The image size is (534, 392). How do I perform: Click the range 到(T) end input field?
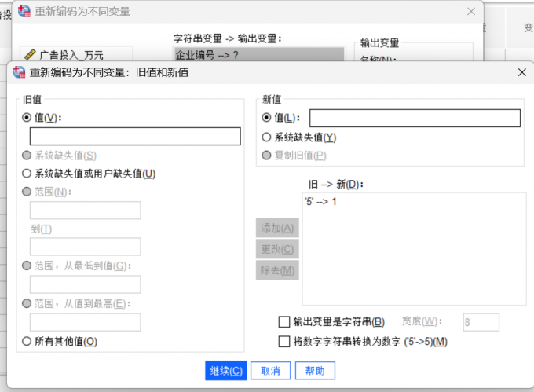[x=85, y=247]
